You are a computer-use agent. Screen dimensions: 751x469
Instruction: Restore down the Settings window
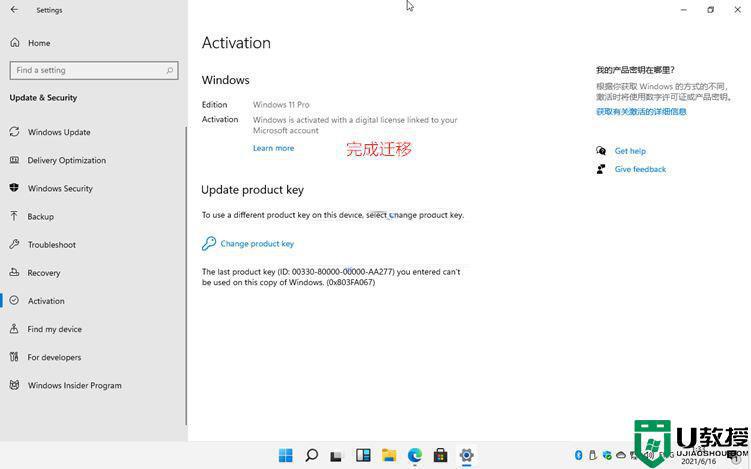pyautogui.click(x=711, y=10)
